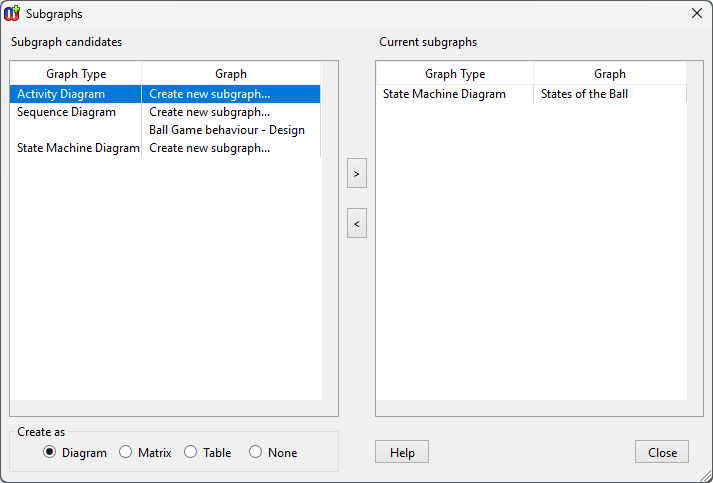Screen dimensions: 713x483
Task: Select the Sequence Diagram graph type
Action: [x=66, y=112]
